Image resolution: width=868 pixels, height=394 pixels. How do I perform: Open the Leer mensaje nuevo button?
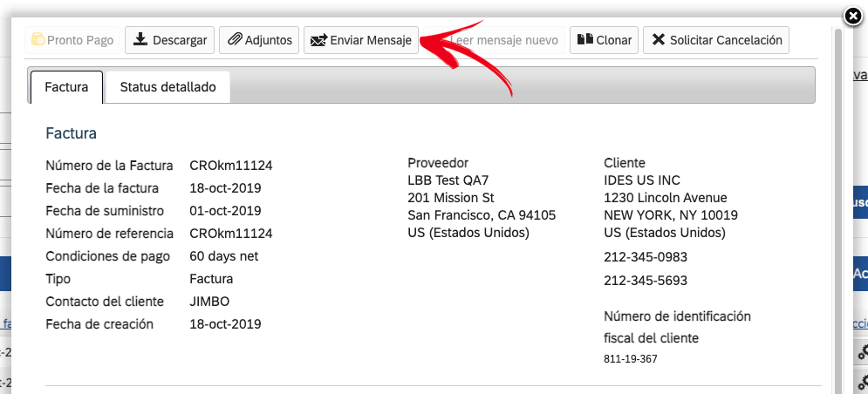coord(495,40)
